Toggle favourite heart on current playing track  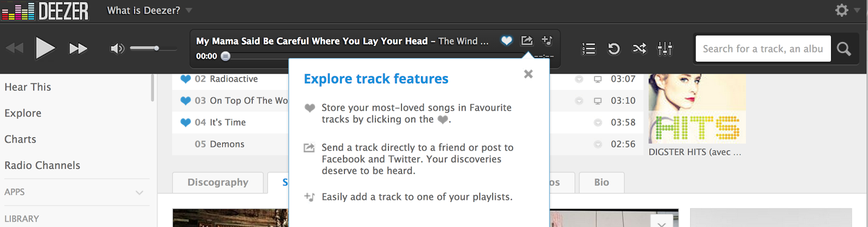point(506,41)
